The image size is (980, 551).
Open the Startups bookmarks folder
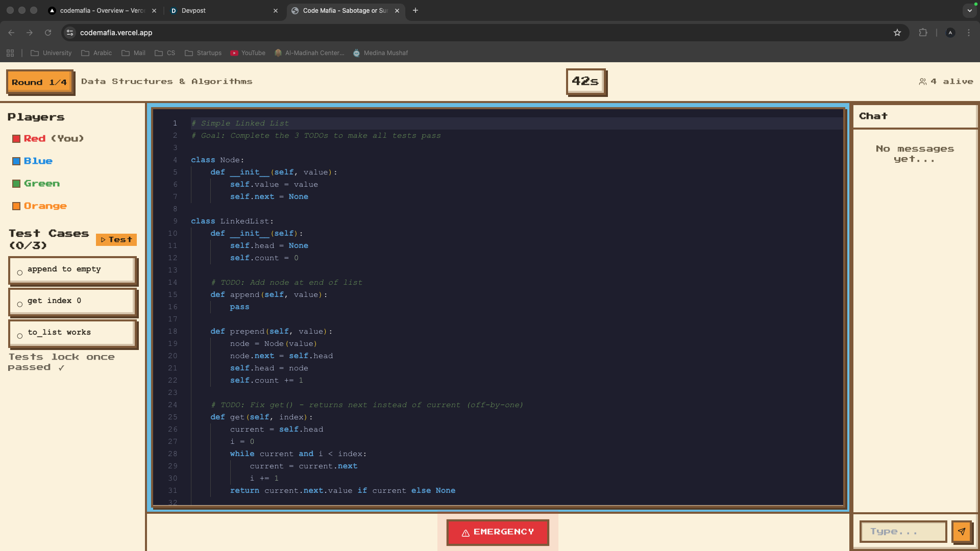(203, 53)
